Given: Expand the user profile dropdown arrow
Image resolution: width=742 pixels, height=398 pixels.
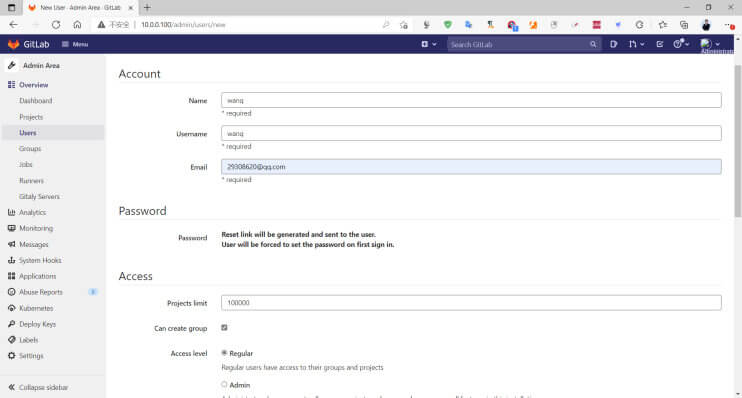Looking at the screenshot, I should (718, 44).
